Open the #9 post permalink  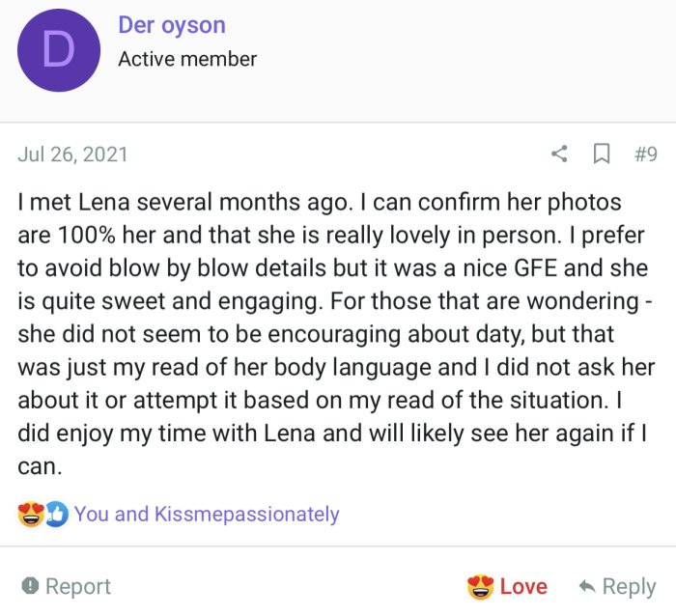645,154
